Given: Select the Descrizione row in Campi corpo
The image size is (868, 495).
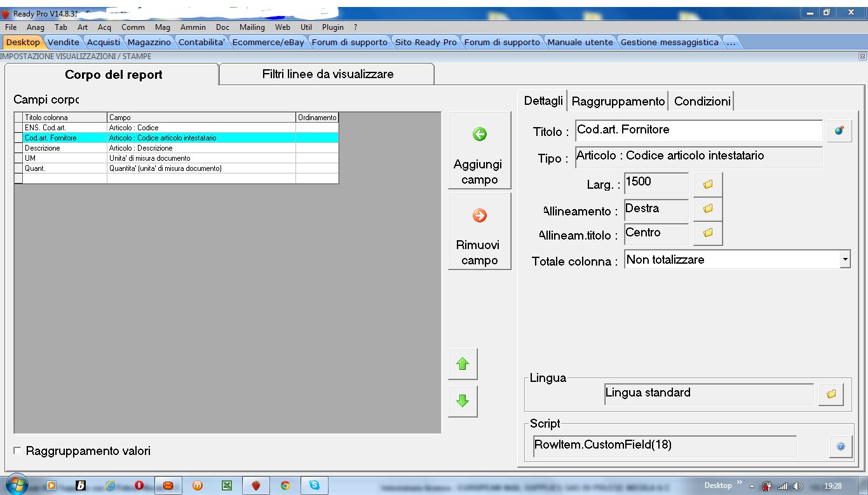Looking at the screenshot, I should tap(176, 148).
